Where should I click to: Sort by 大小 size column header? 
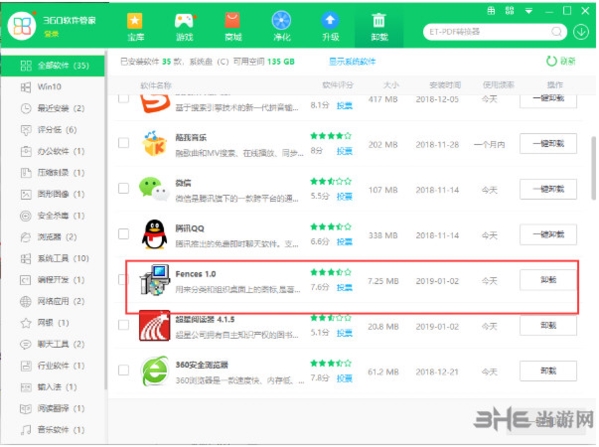(x=391, y=85)
